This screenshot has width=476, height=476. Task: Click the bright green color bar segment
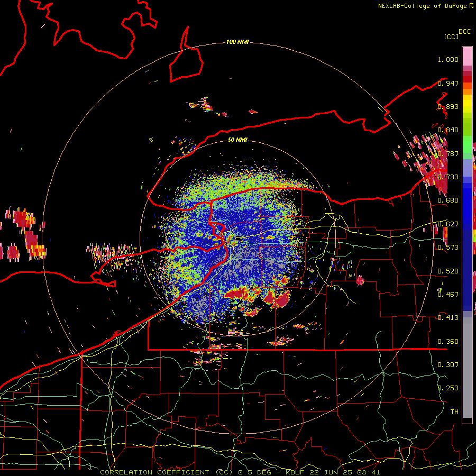[467, 144]
